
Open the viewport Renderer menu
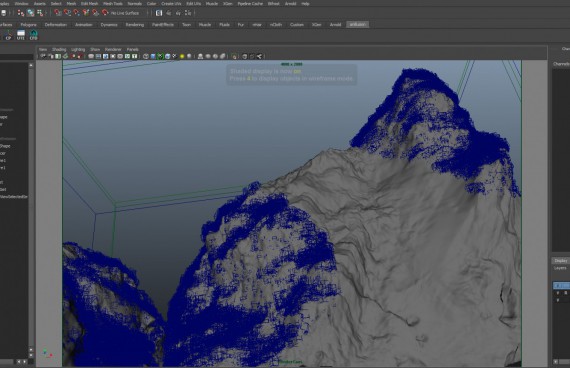click(x=113, y=49)
